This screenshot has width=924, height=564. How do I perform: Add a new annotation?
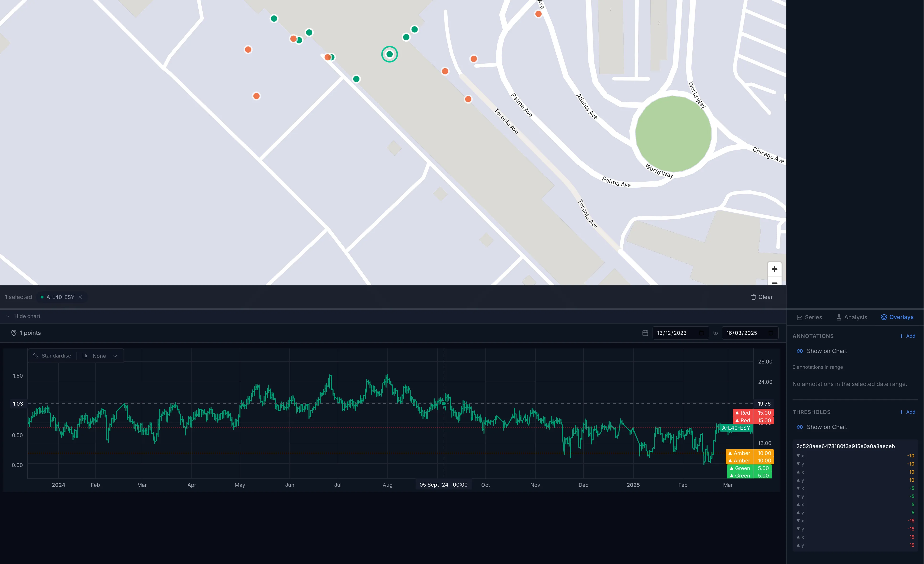tap(907, 336)
